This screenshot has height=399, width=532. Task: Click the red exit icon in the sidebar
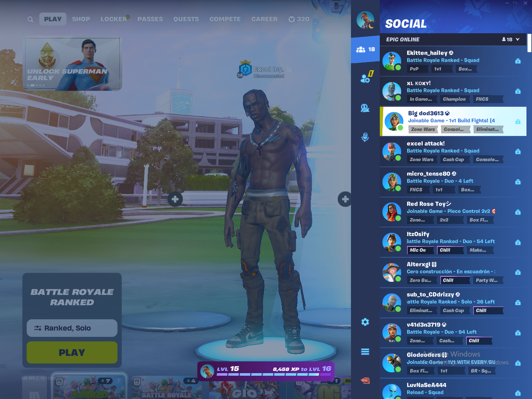[x=365, y=381]
